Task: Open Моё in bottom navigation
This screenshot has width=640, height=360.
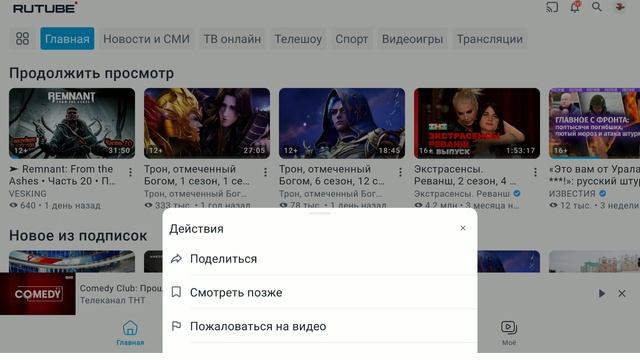Action: (509, 333)
